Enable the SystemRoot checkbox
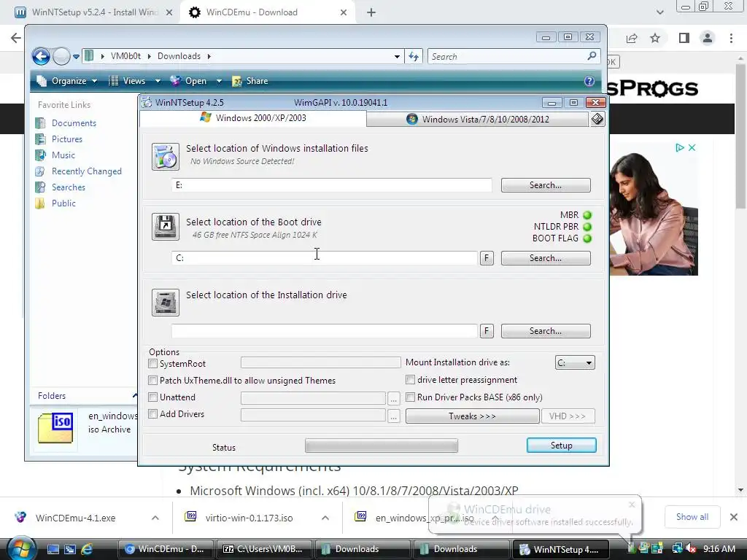Screen dimensions: 747x560 (x=153, y=364)
